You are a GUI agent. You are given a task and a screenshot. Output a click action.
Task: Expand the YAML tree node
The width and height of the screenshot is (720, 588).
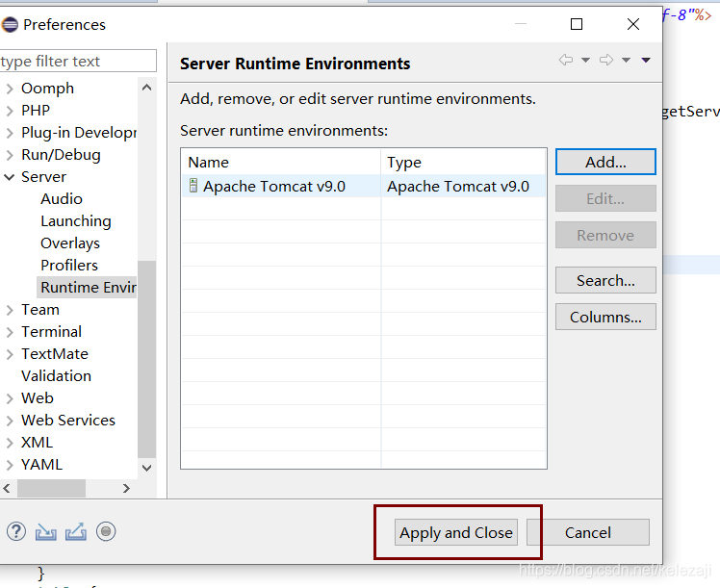click(10, 465)
